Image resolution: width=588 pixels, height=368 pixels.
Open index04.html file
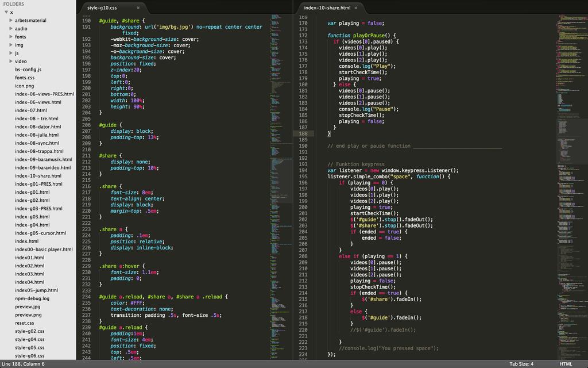click(x=30, y=282)
